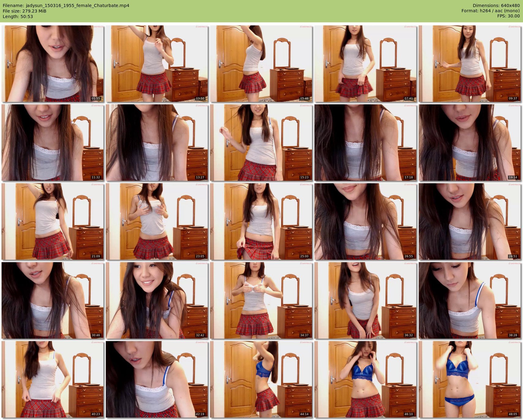Open the 05:46 thumbnail

pyautogui.click(x=261, y=64)
